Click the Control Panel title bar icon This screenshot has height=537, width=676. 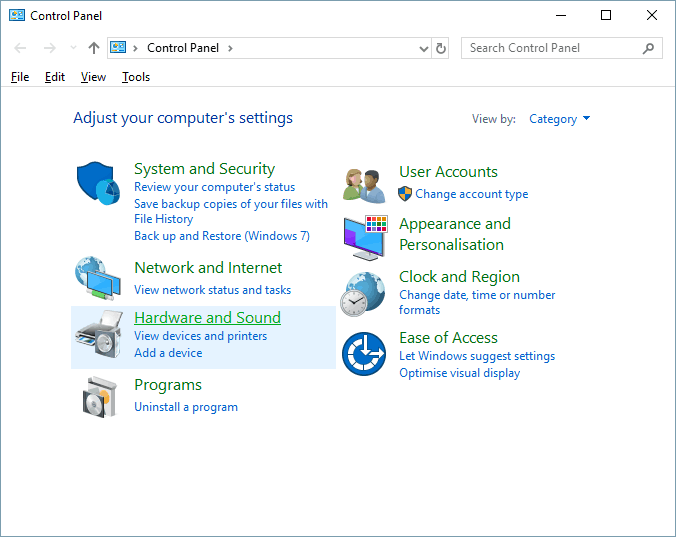tap(17, 16)
